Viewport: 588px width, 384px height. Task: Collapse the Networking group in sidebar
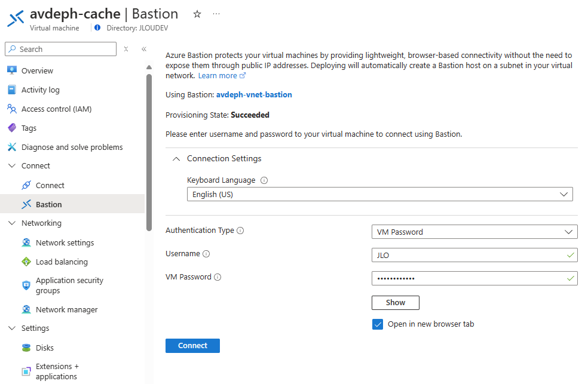coord(12,223)
